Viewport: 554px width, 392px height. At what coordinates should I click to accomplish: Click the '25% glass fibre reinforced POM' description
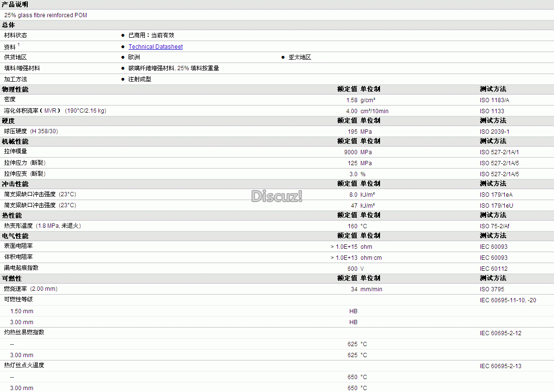45,15
